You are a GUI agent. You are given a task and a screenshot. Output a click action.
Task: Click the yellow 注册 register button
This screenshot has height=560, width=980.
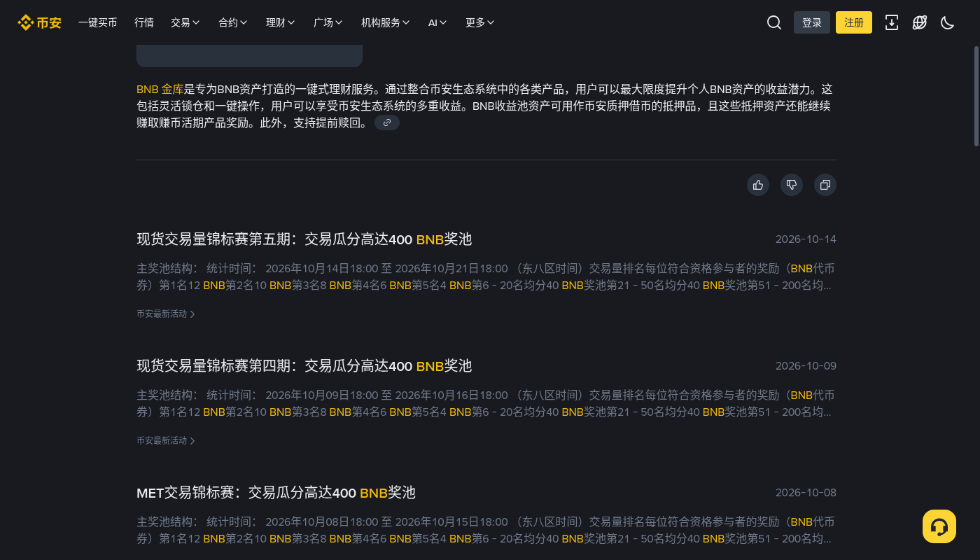(x=854, y=22)
